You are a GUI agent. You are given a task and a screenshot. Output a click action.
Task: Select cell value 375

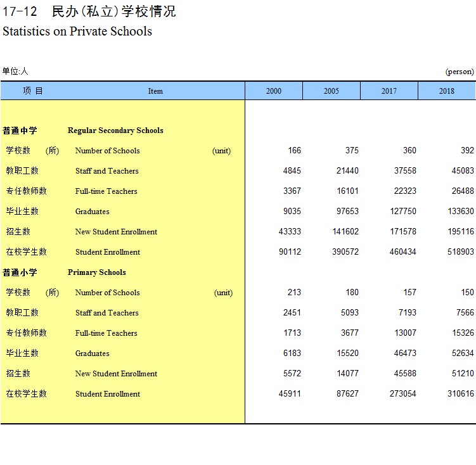click(x=352, y=150)
